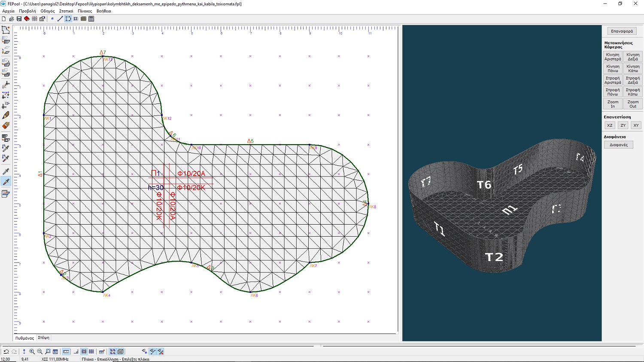Click the blue exclamation mark icon
This screenshot has height=362, width=644.
pyautogui.click(x=24, y=352)
